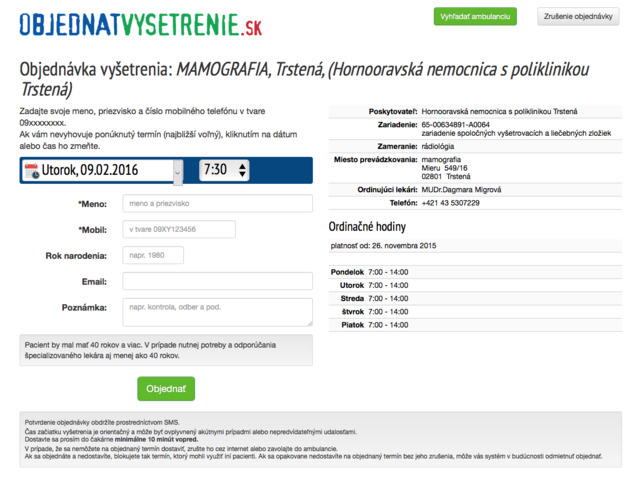The width and height of the screenshot is (640, 487).
Task: Click the Email input field
Action: 218,281
